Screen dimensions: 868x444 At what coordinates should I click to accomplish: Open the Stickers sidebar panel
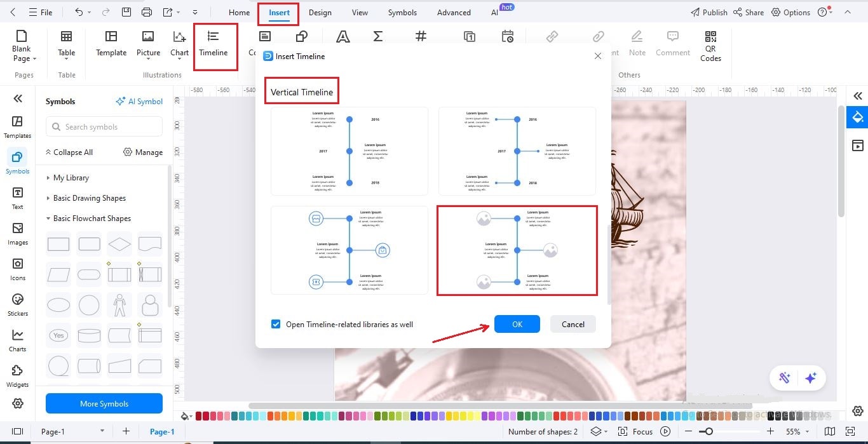pyautogui.click(x=18, y=305)
